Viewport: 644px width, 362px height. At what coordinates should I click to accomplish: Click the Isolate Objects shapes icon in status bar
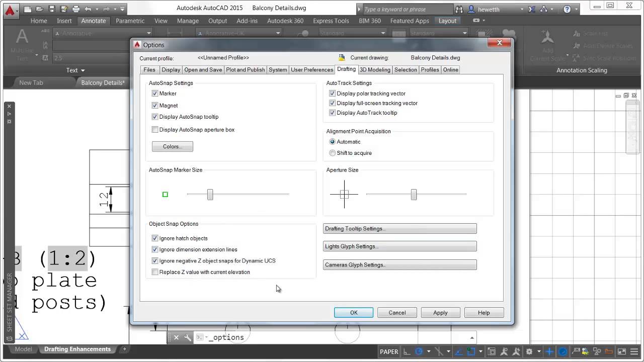pyautogui.click(x=597, y=351)
